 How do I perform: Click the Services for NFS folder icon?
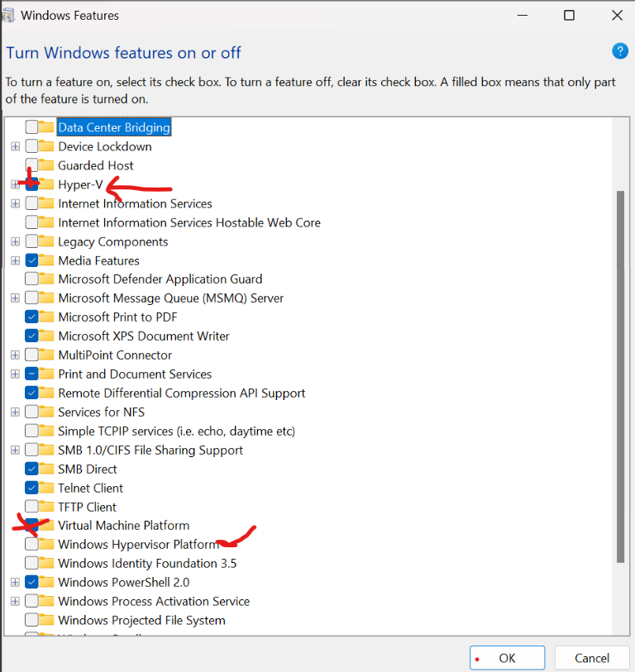[46, 412]
